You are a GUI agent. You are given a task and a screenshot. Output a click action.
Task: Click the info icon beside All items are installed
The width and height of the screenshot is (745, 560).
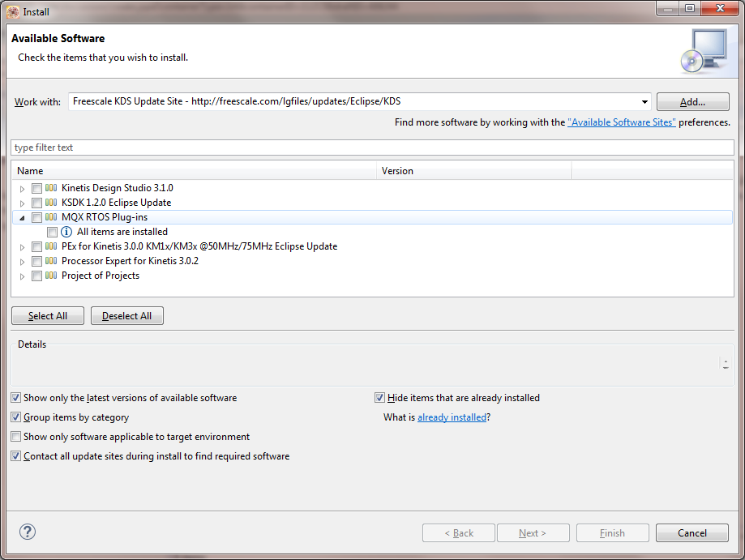pos(66,232)
